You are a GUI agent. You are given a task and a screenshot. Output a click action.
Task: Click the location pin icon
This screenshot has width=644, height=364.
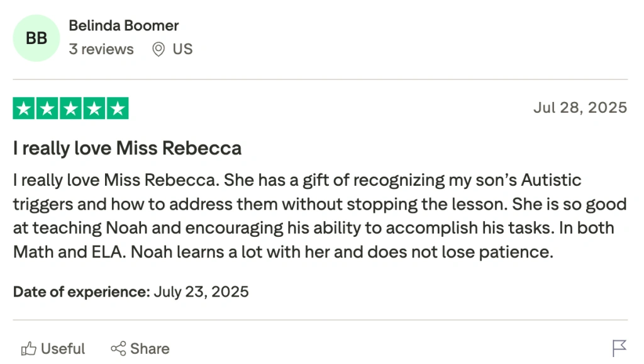[158, 48]
